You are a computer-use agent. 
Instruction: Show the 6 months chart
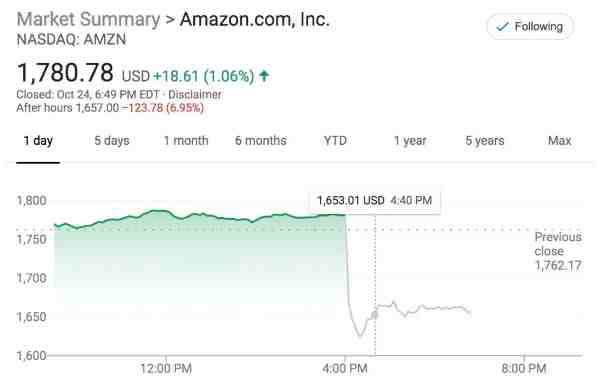tap(260, 141)
